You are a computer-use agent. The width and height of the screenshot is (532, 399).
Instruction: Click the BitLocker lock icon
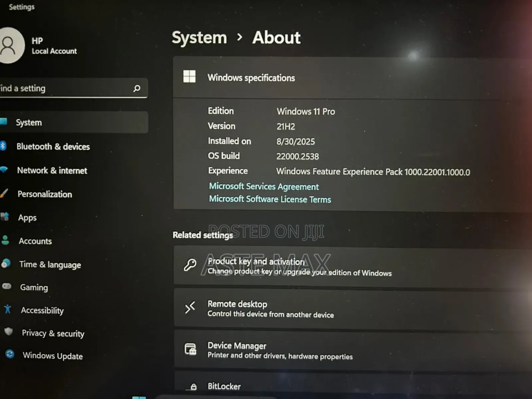pos(193,387)
